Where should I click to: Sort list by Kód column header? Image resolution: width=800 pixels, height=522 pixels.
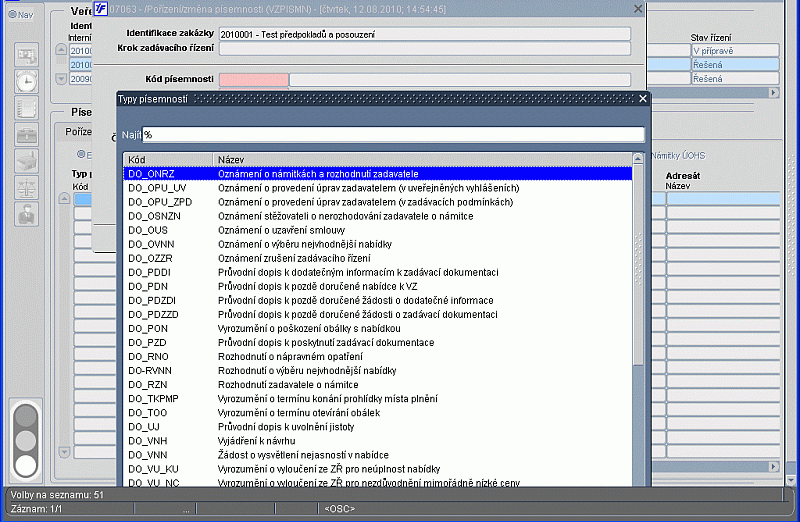tap(168, 160)
